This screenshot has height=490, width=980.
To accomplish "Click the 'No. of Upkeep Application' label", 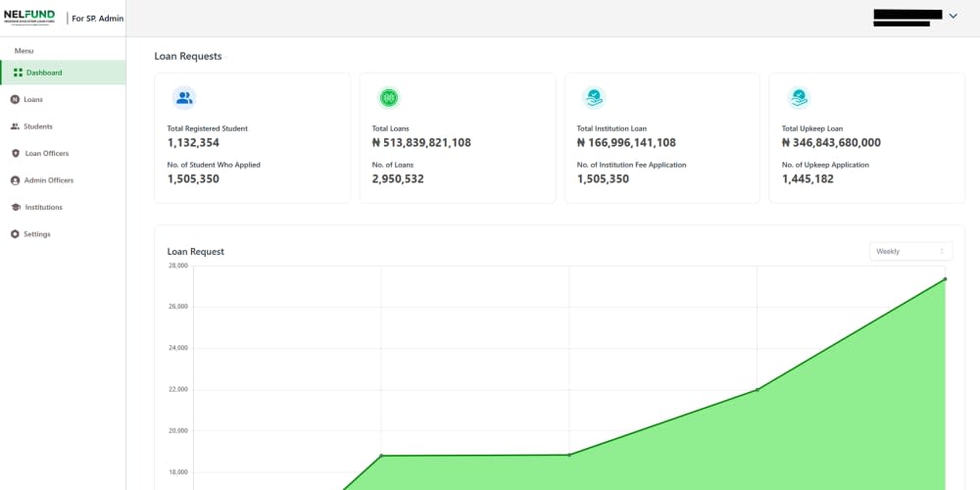I will (825, 165).
